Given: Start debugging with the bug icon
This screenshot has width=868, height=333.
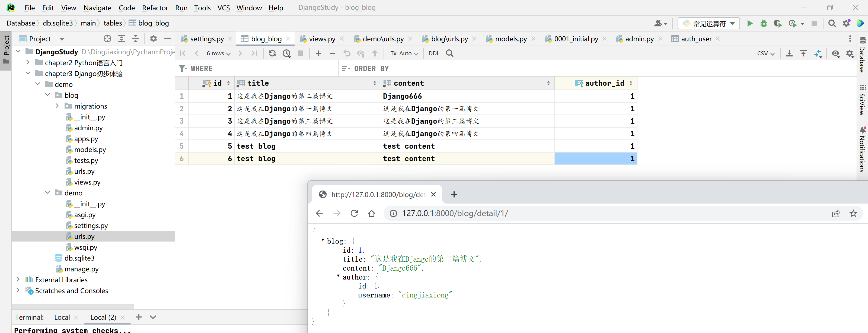Looking at the screenshot, I should (x=764, y=23).
